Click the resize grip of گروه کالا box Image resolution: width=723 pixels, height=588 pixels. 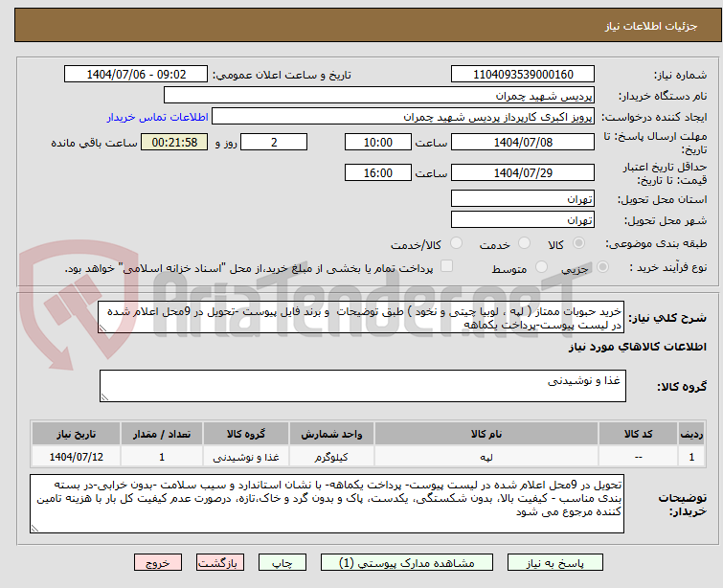click(104, 397)
